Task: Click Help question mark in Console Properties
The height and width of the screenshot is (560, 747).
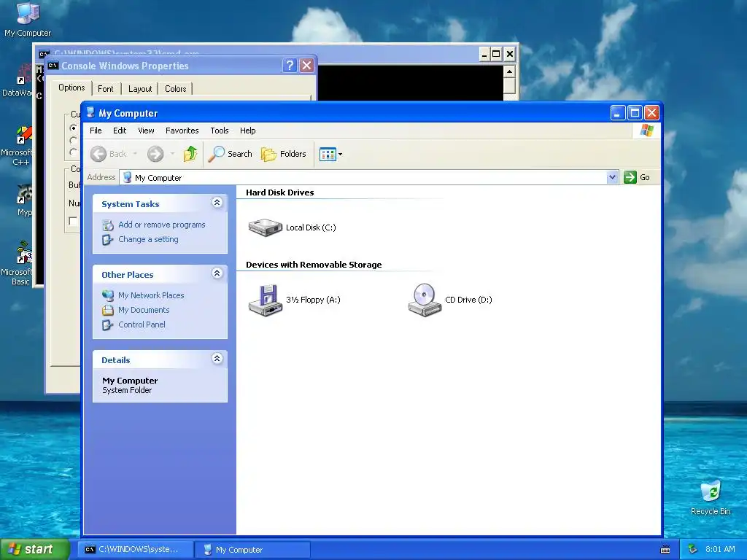Action: coord(290,65)
